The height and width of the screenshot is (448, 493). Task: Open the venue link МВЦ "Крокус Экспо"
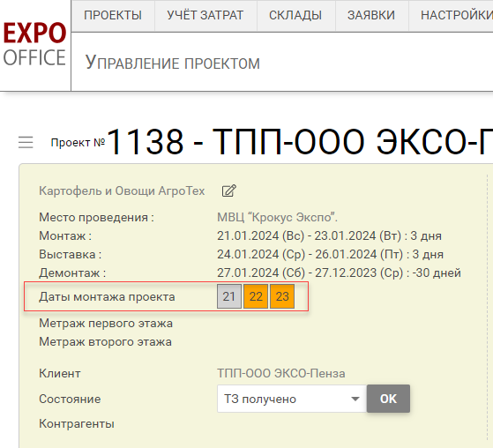pyautogui.click(x=277, y=217)
